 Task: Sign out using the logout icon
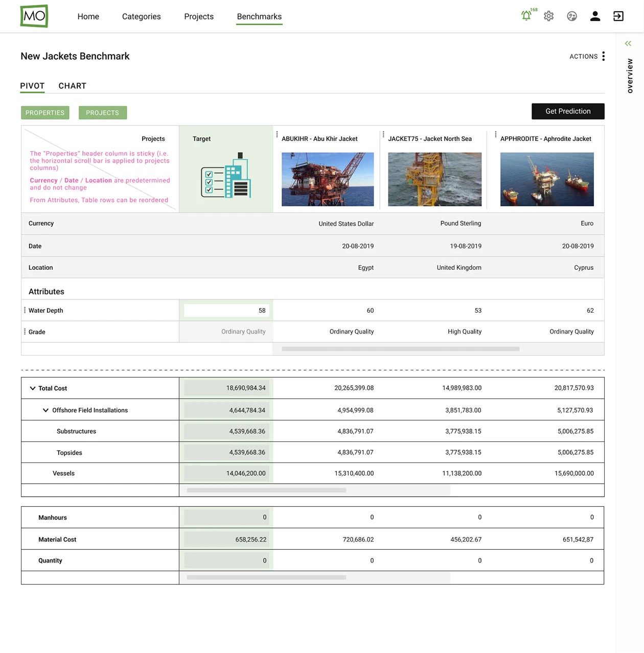click(x=618, y=16)
